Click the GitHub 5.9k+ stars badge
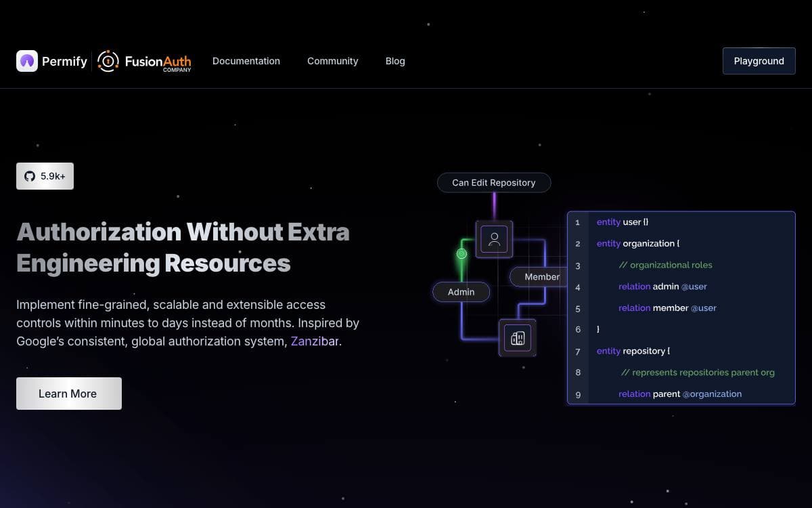The width and height of the screenshot is (812, 508). [45, 176]
